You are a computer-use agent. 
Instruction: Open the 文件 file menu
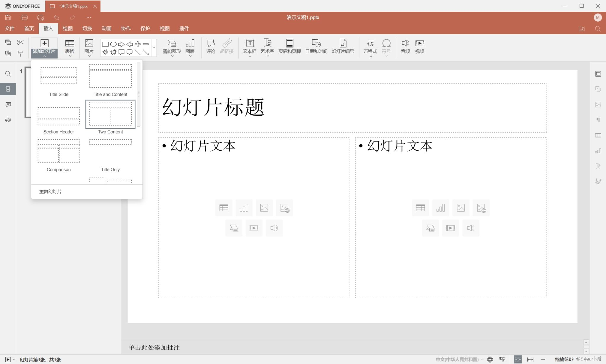pos(10,28)
